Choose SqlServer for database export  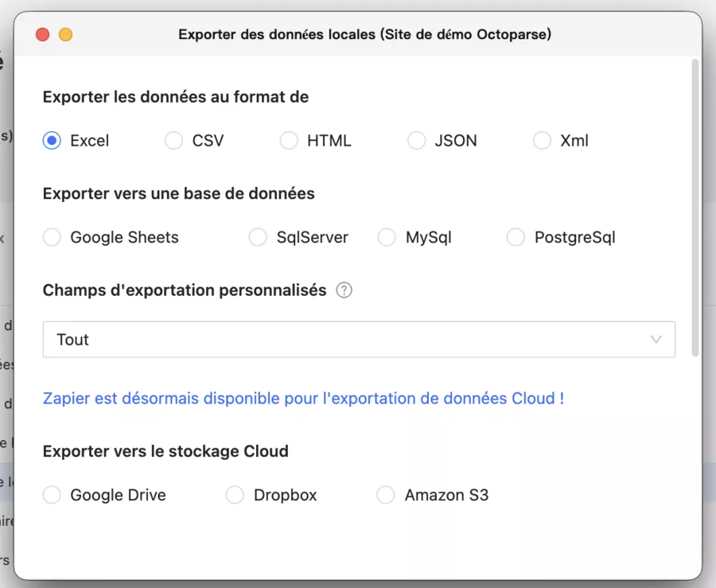(x=258, y=237)
